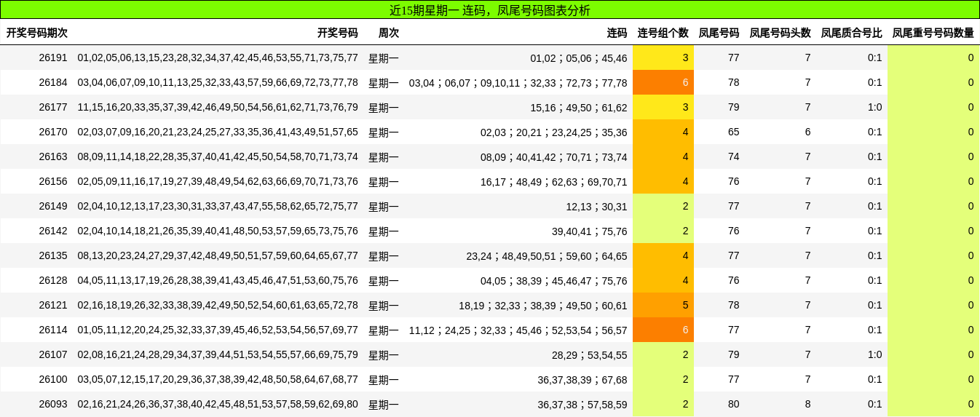Click period number 26170
Image resolution: width=980 pixels, height=417 pixels.
click(53, 132)
